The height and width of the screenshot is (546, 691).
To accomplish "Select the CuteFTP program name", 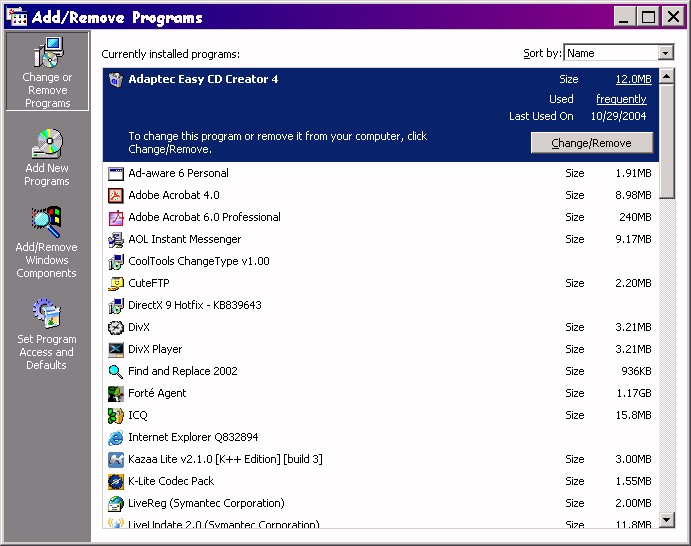I will (149, 283).
